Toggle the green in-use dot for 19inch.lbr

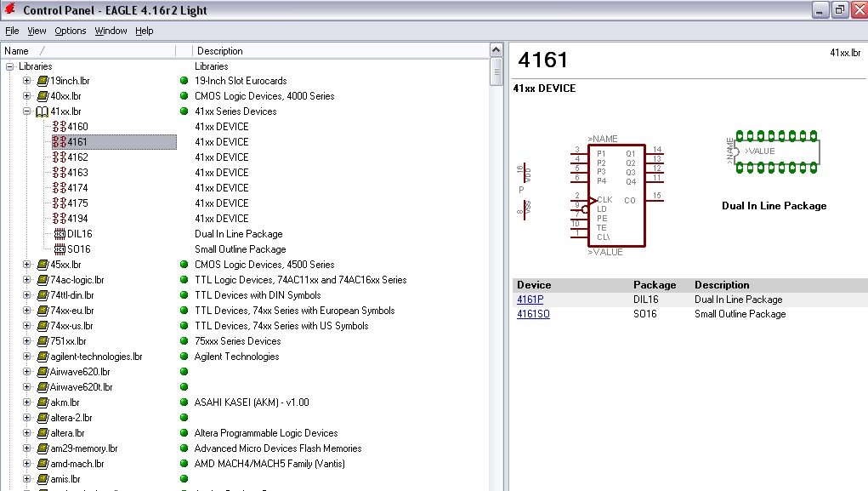pos(184,81)
